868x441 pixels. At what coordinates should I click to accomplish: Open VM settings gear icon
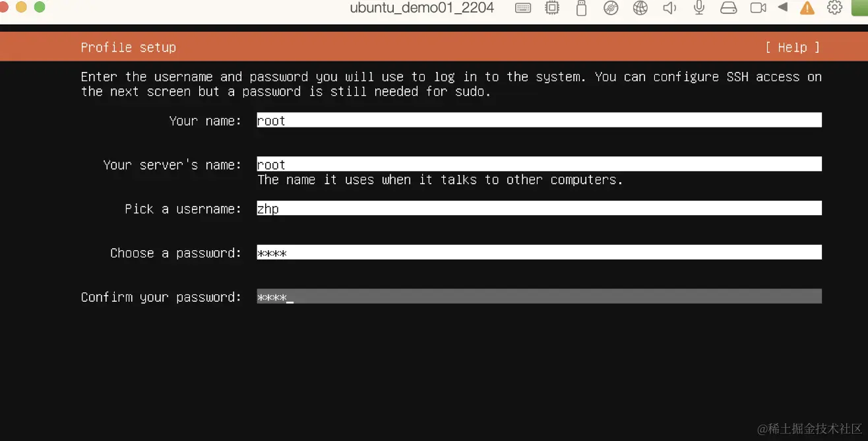coord(835,8)
